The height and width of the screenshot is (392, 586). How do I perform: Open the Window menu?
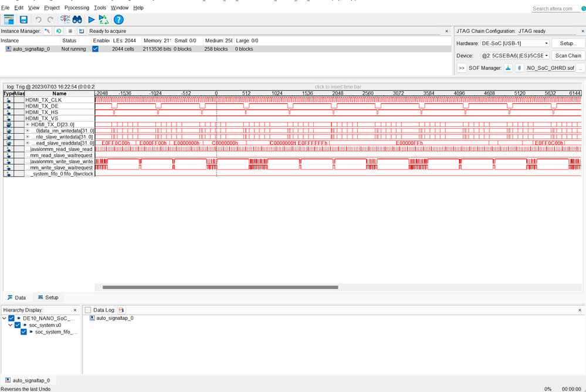(120, 8)
